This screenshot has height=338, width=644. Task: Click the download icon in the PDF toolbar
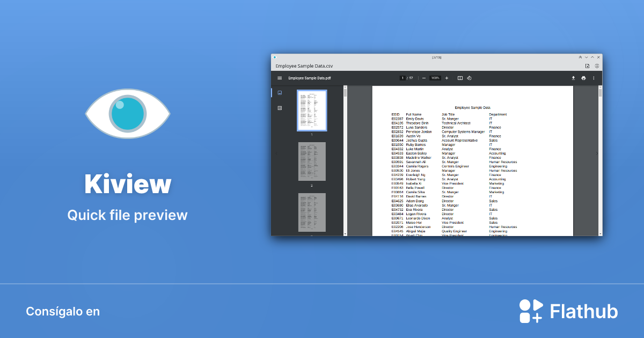click(x=573, y=78)
